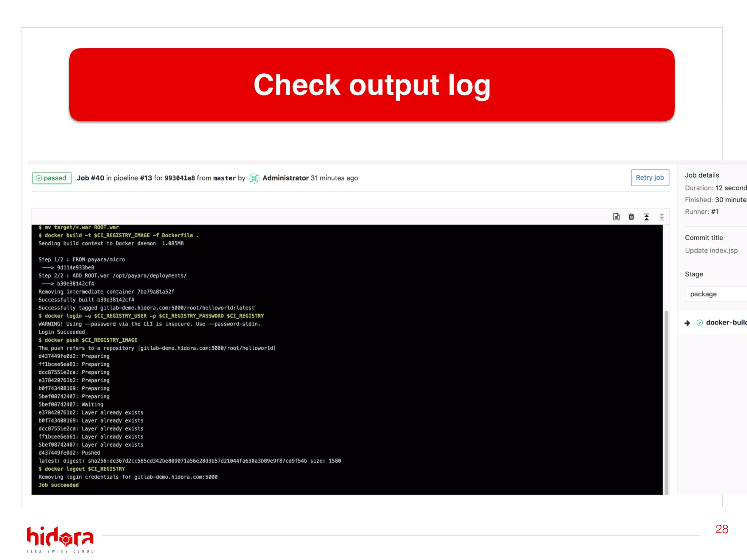Click 'Job succeeded' log line
Viewport: 747px width, 560px height.
click(x=59, y=485)
